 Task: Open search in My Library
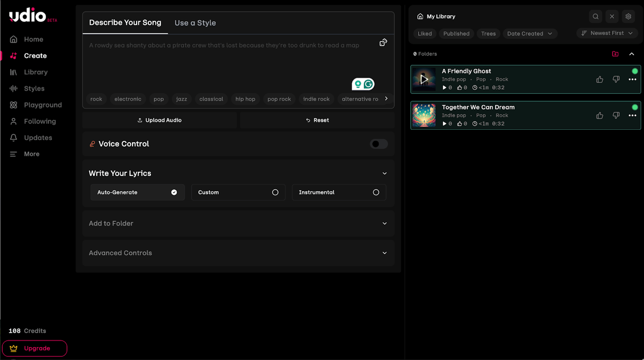click(x=595, y=16)
